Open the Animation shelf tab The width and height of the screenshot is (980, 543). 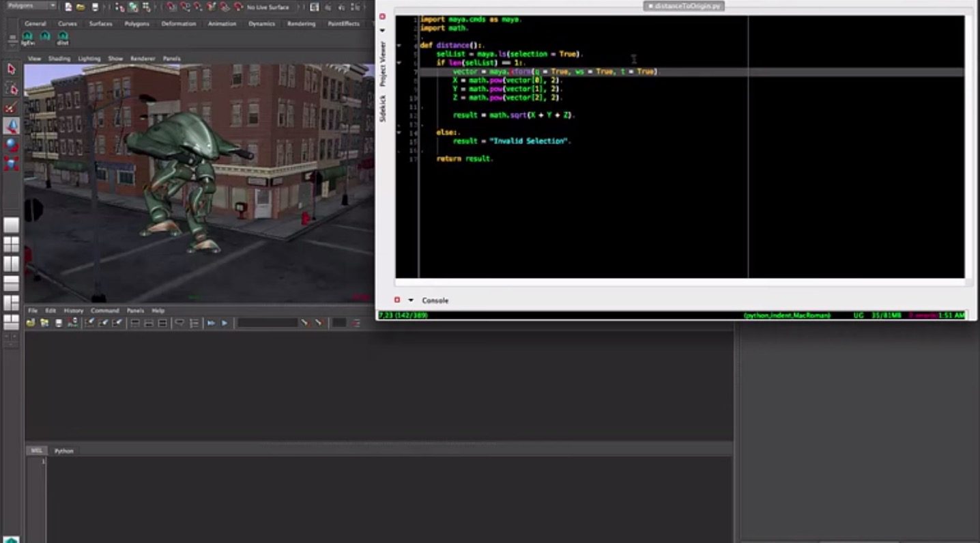[222, 23]
